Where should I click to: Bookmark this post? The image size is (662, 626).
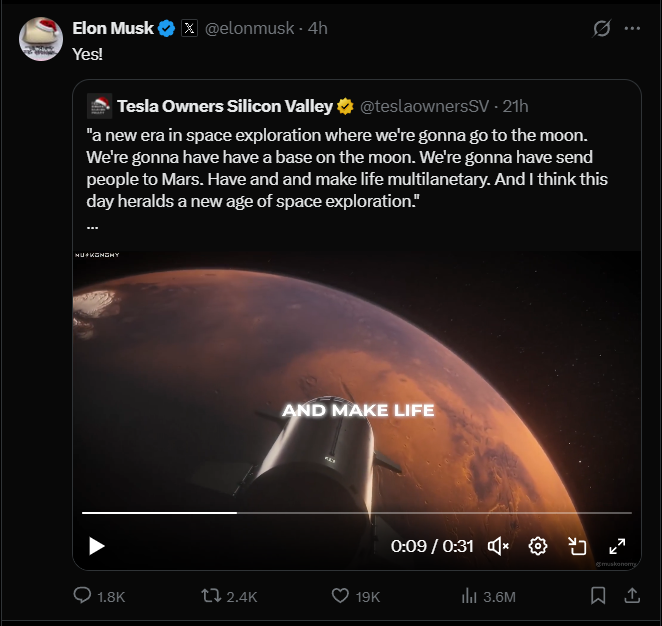pyautogui.click(x=598, y=596)
